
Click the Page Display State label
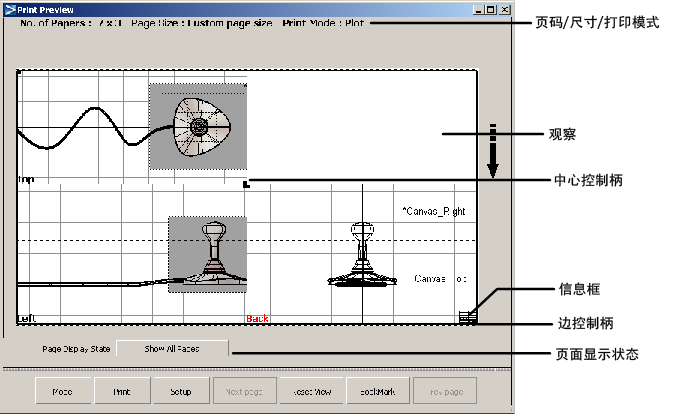(x=76, y=348)
